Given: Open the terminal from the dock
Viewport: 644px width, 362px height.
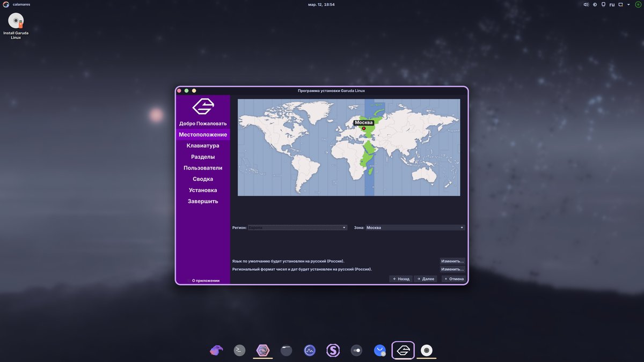Looking at the screenshot, I should (x=239, y=350).
